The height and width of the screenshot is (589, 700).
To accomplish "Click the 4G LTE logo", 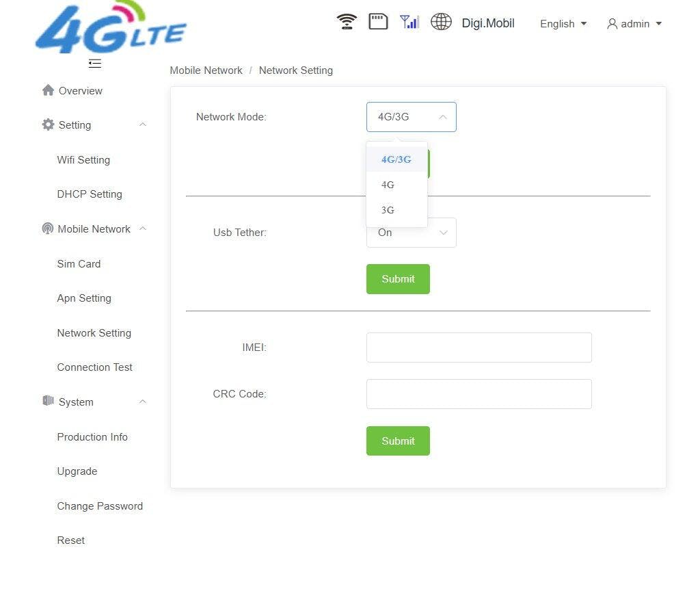I will (x=111, y=29).
